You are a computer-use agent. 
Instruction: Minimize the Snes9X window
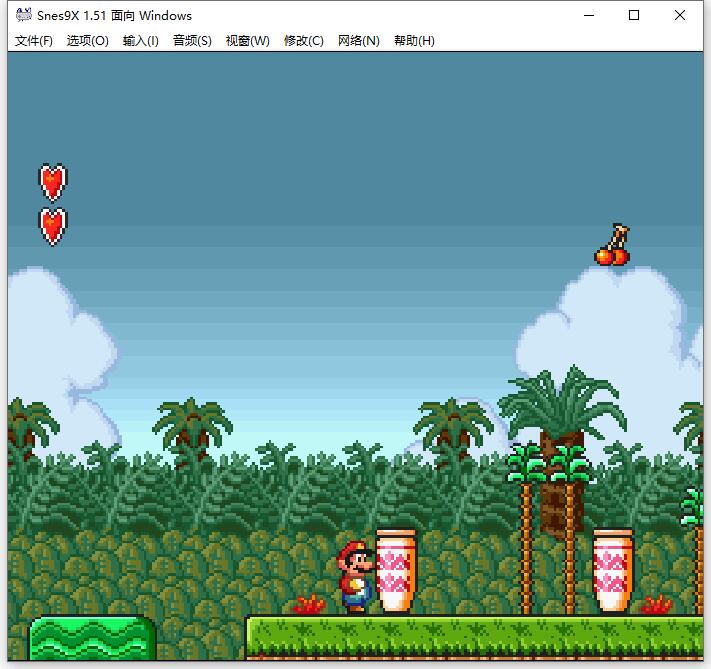[x=589, y=15]
